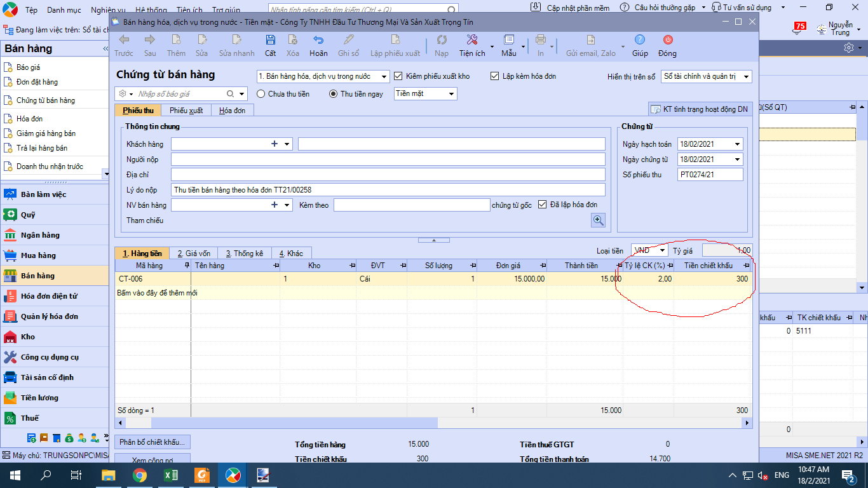
Task: Select the Thu tiền ngay radio button
Action: [333, 94]
